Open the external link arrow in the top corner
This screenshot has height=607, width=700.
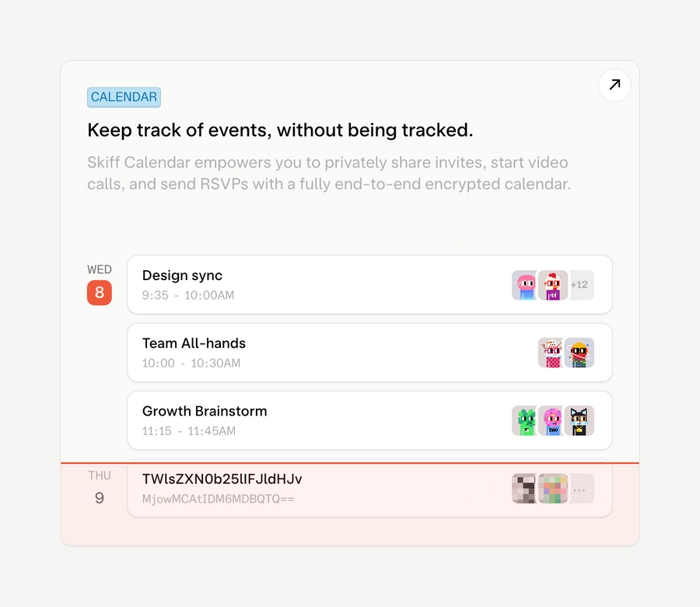(x=614, y=85)
